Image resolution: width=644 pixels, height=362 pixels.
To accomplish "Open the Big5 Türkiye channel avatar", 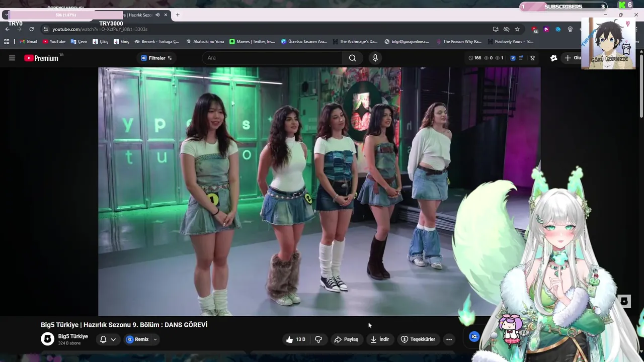I will (47, 339).
